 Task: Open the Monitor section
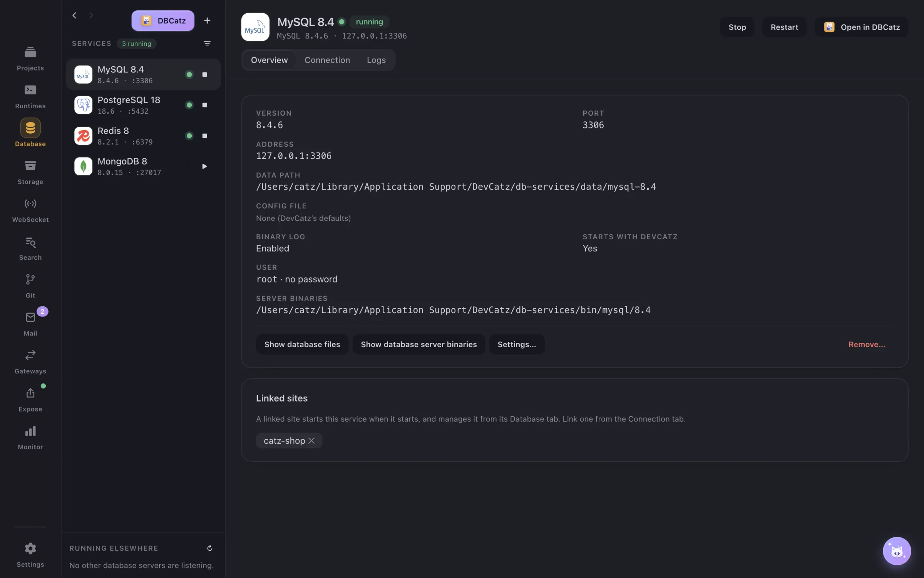[30, 438]
